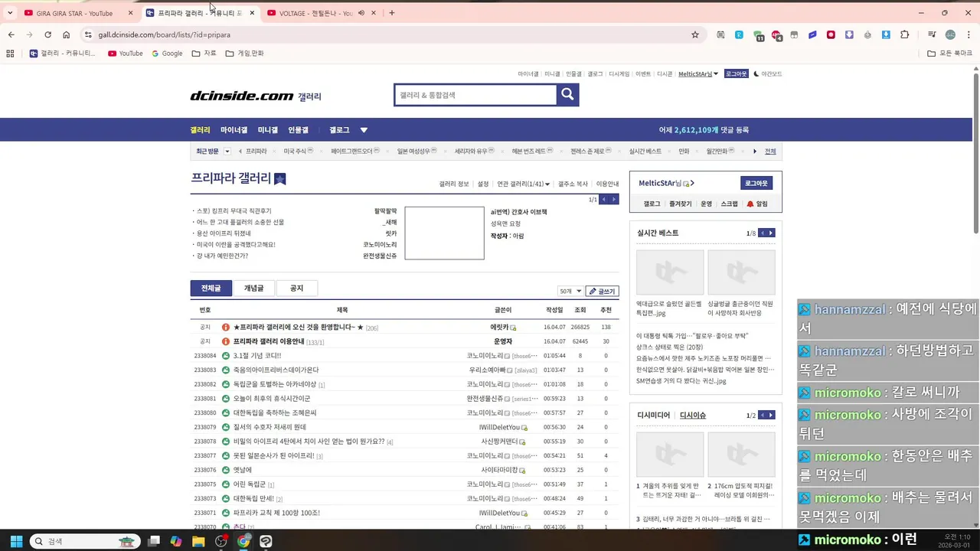Screen dimensions: 980x551
Task: Open the Chrome apps grid icon
Action: tap(10, 54)
